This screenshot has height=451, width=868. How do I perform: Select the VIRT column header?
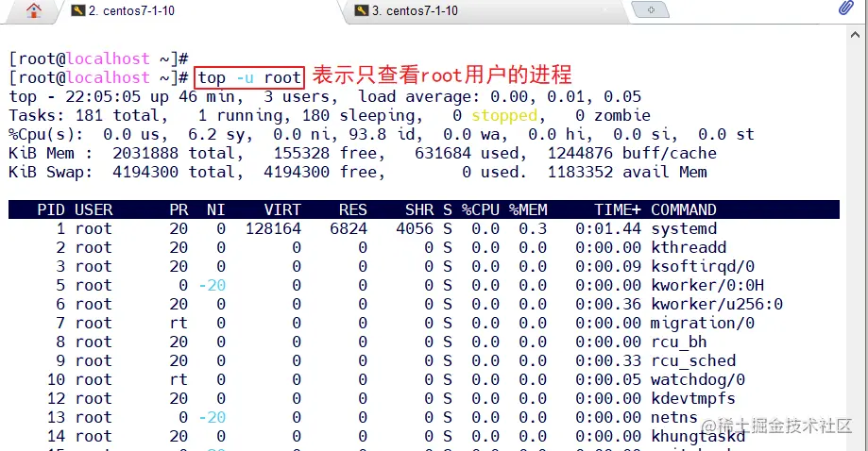point(282,209)
